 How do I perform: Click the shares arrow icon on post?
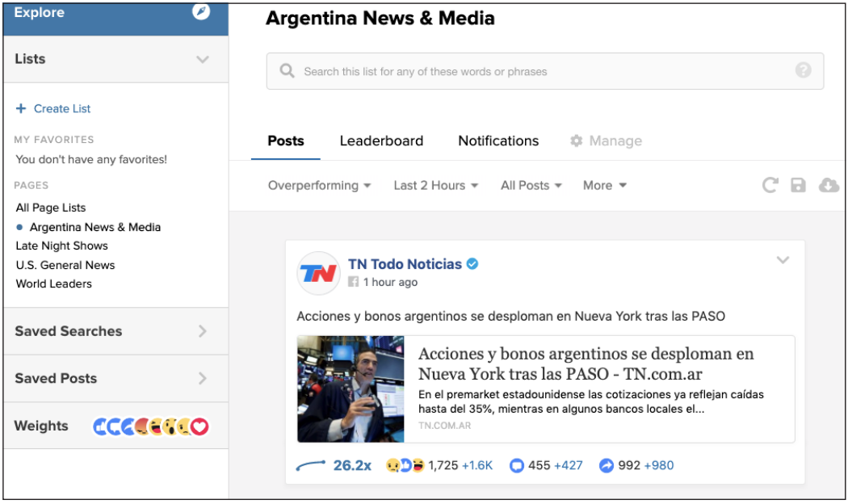point(607,465)
